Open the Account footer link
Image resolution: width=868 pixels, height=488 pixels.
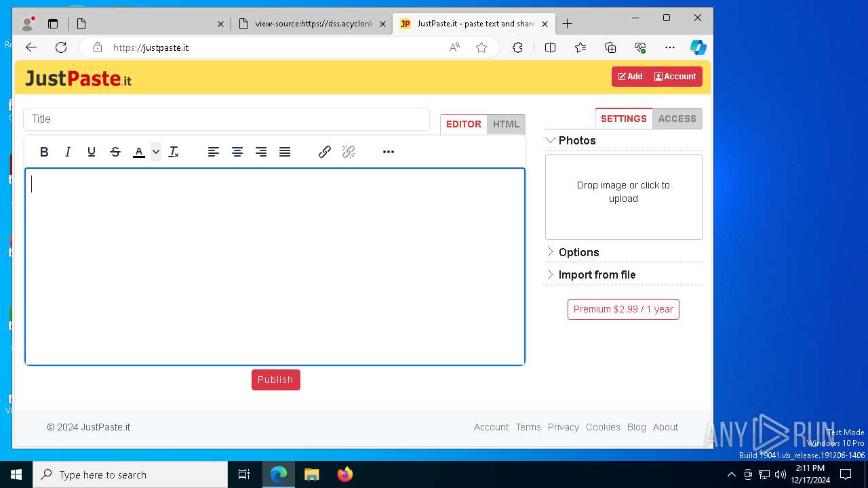(491, 427)
